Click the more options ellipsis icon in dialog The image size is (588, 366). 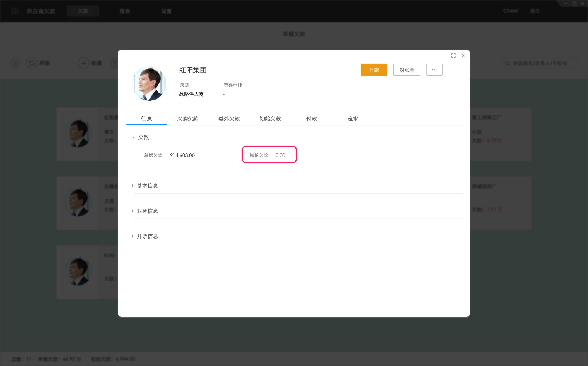pyautogui.click(x=434, y=70)
